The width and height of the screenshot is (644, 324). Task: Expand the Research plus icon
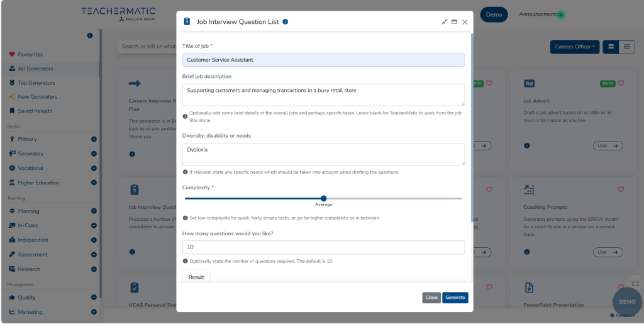tap(94, 269)
